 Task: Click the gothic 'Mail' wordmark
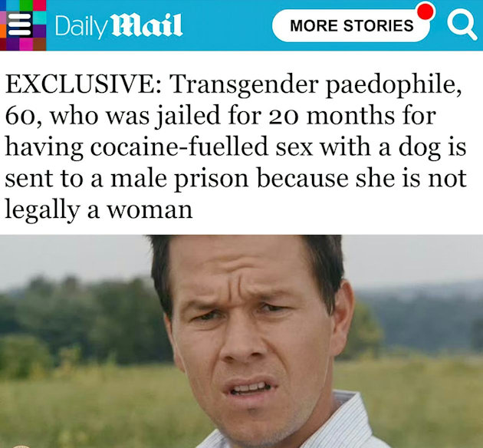click(146, 25)
